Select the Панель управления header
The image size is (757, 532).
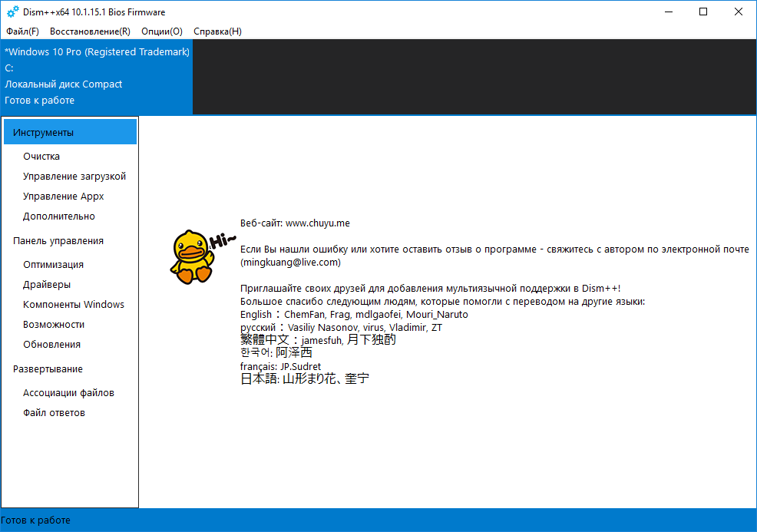pos(58,241)
